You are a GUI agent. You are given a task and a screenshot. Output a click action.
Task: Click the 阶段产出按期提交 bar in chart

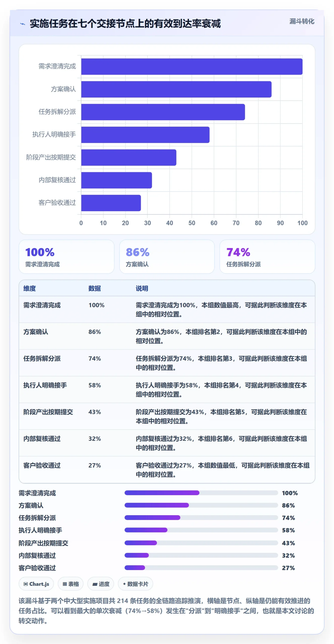click(129, 157)
